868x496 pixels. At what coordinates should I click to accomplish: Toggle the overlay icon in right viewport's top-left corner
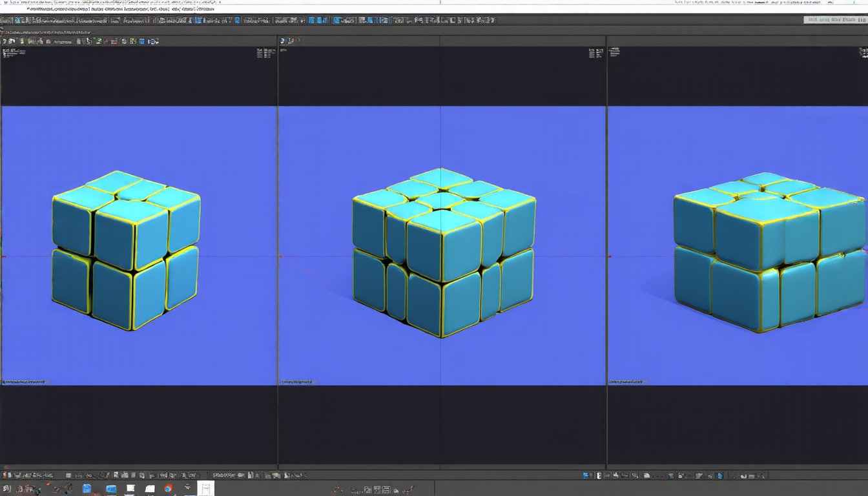coord(614,52)
